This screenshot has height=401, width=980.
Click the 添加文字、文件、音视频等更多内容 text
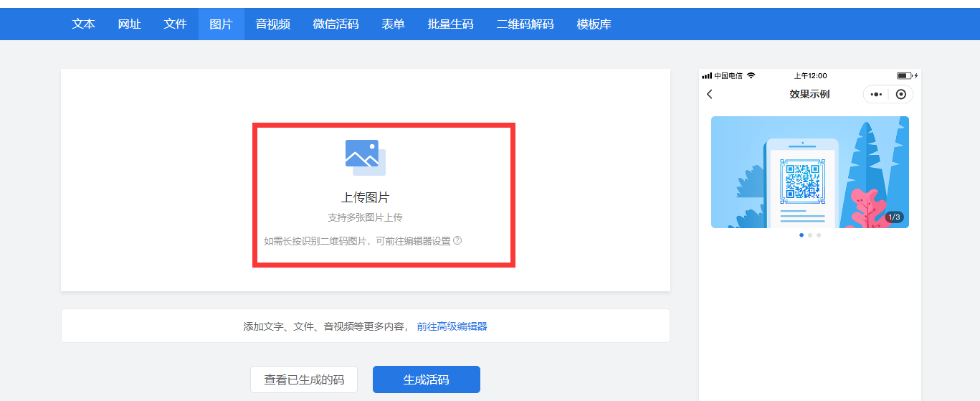tap(325, 326)
